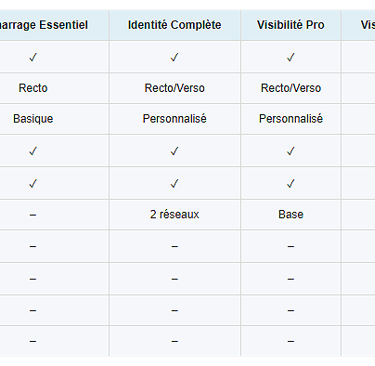
Task: Click checkmark directly below Identité Complète's Personnalisé
Action: pos(174,151)
